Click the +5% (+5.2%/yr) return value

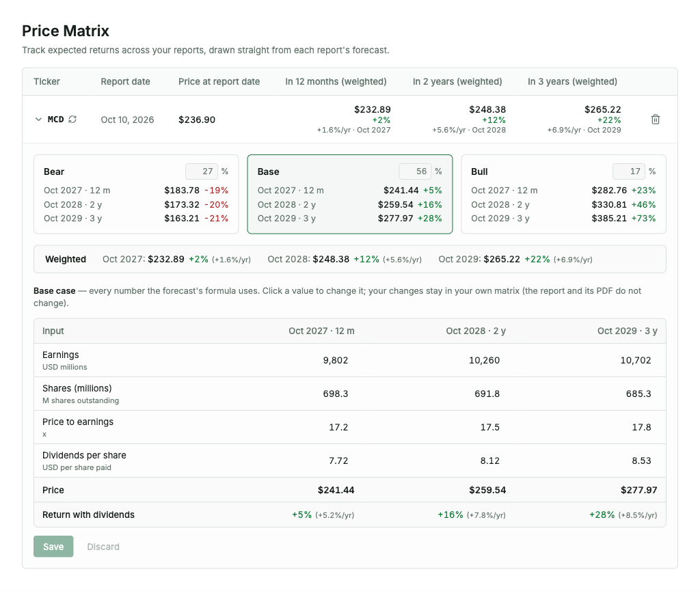[323, 514]
